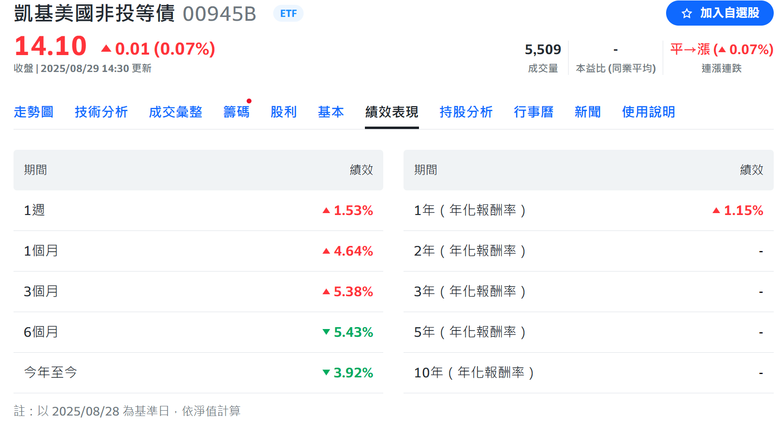Viewport: 780px width, 431px height.
Task: Click the left table 績效 header
Action: coord(361,170)
